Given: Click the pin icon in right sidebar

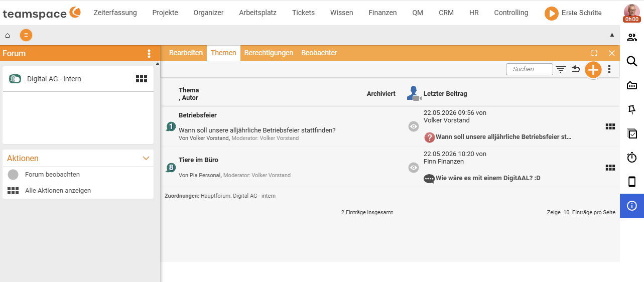Looking at the screenshot, I should 632,109.
